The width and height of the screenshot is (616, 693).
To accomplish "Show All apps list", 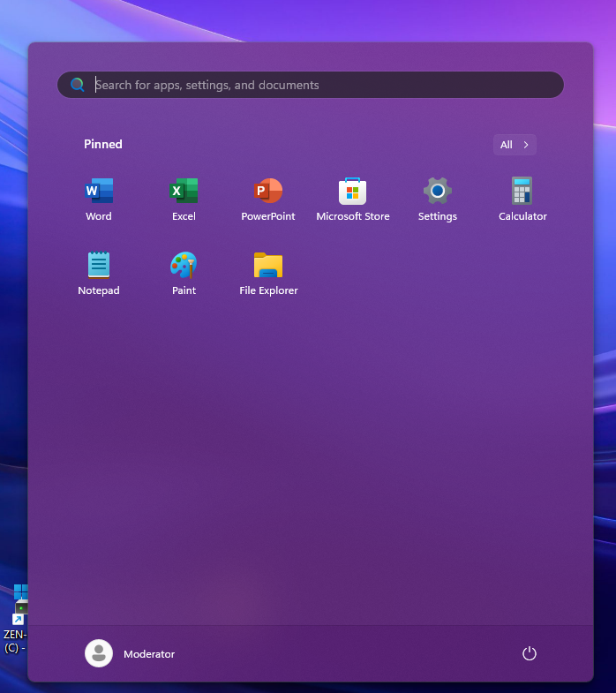I will pyautogui.click(x=515, y=145).
